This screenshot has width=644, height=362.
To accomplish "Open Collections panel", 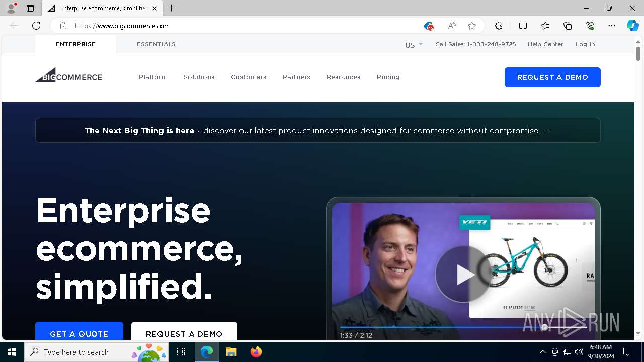I will (x=568, y=26).
